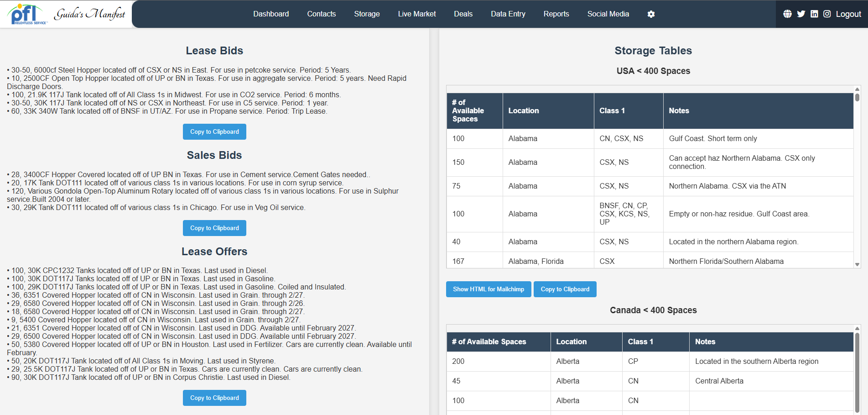
Task: Click the 'Sales Bids' heading
Action: point(214,155)
